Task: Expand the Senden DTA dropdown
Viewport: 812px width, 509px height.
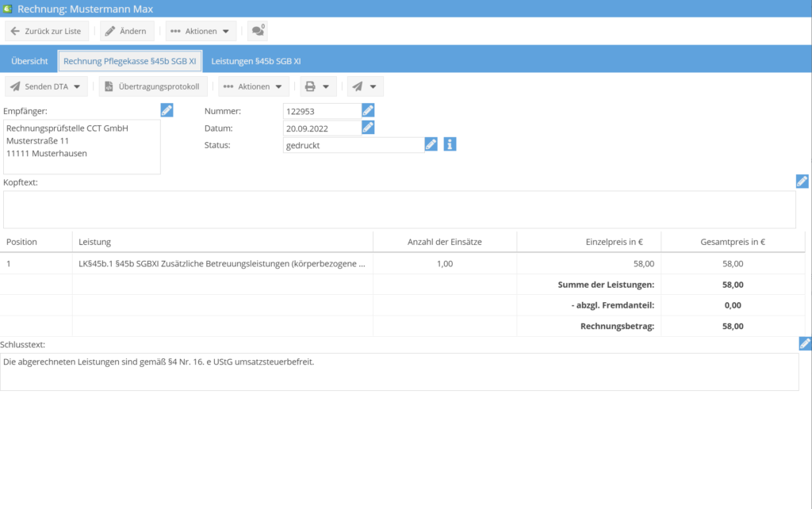Action: 47,86
